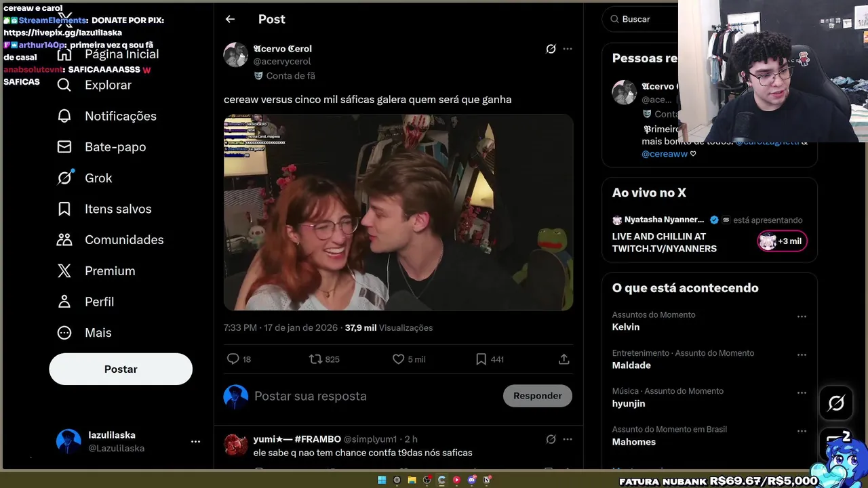Click the Perfil person icon
The height and width of the screenshot is (488, 868).
[x=64, y=302]
